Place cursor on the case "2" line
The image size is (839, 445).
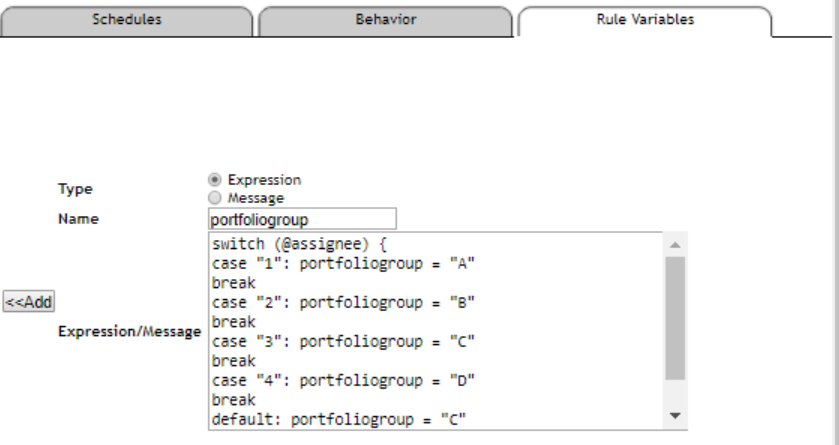(343, 303)
